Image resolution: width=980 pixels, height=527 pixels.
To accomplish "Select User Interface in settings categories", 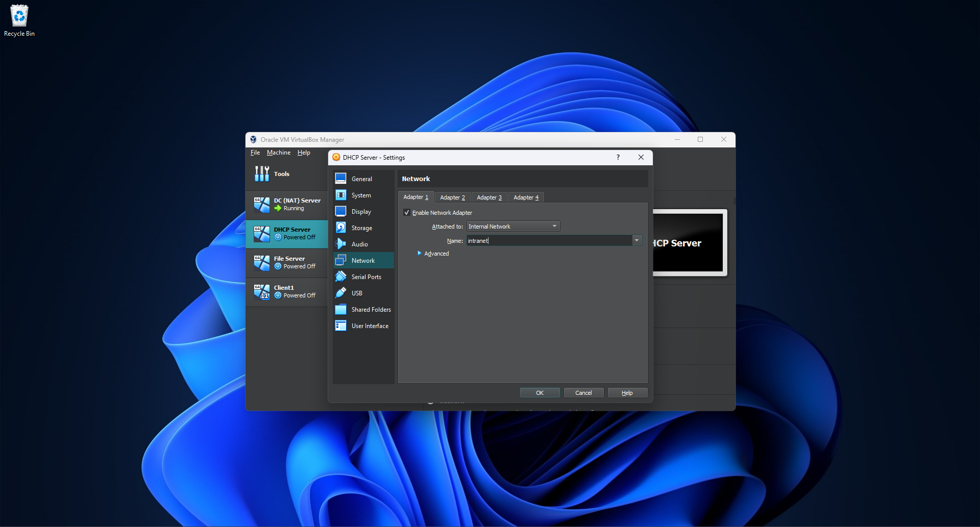I will (x=363, y=325).
